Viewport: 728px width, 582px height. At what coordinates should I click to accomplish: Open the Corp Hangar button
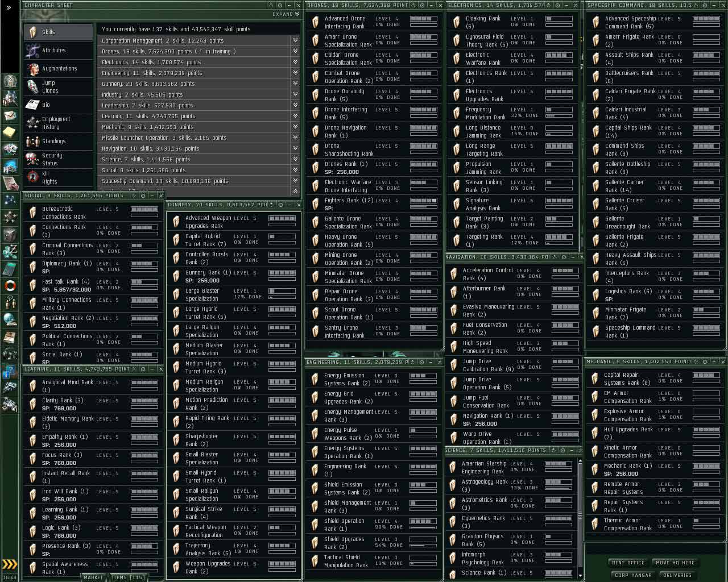point(632,575)
